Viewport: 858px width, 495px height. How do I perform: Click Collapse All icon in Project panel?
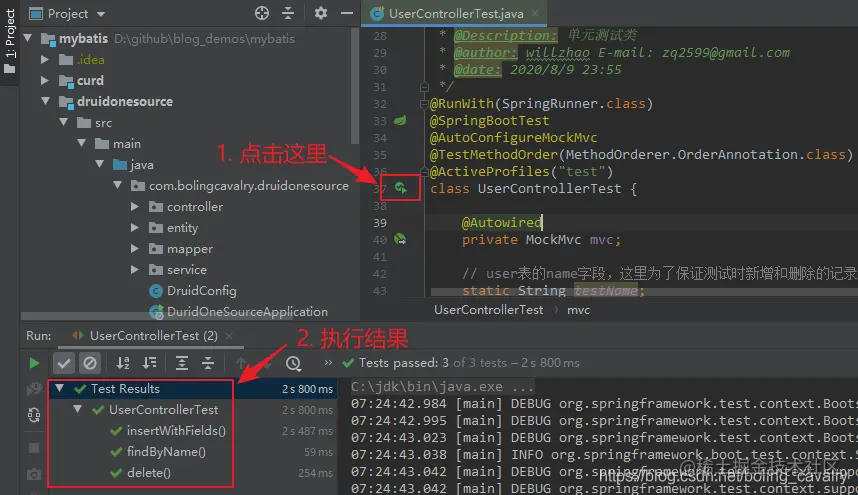tap(288, 13)
